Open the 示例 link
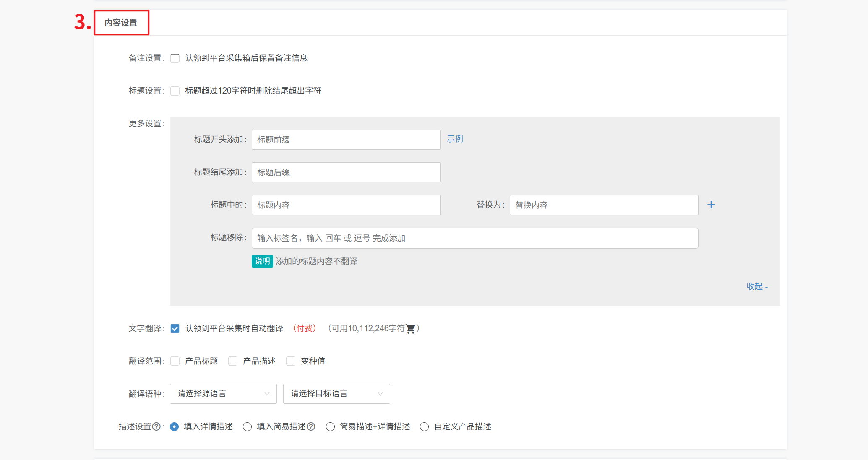 click(x=455, y=139)
